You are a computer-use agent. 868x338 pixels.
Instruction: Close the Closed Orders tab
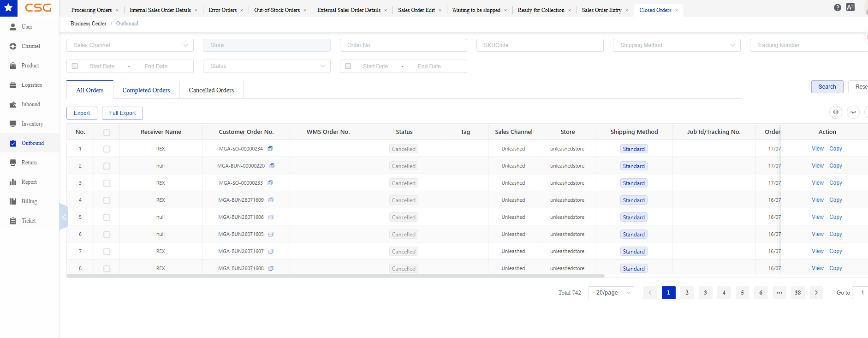pos(677,10)
